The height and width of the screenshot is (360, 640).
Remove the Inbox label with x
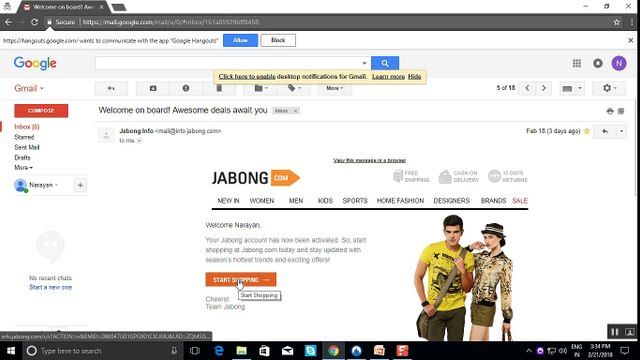296,111
